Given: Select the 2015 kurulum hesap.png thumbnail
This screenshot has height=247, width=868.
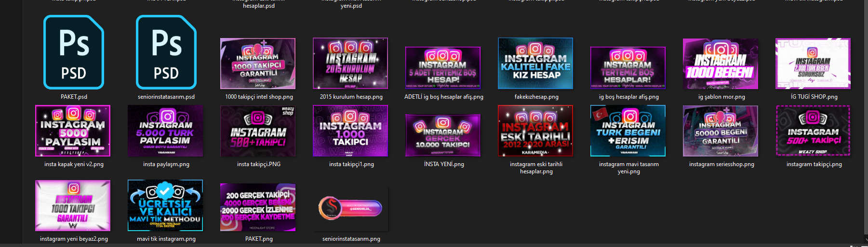Looking at the screenshot, I should pos(350,64).
